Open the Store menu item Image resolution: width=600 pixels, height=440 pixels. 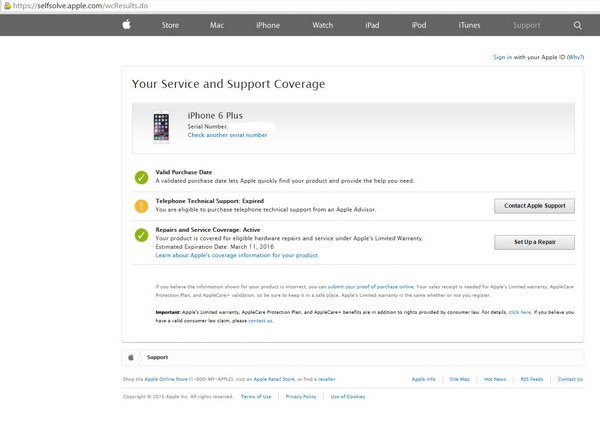coord(170,25)
